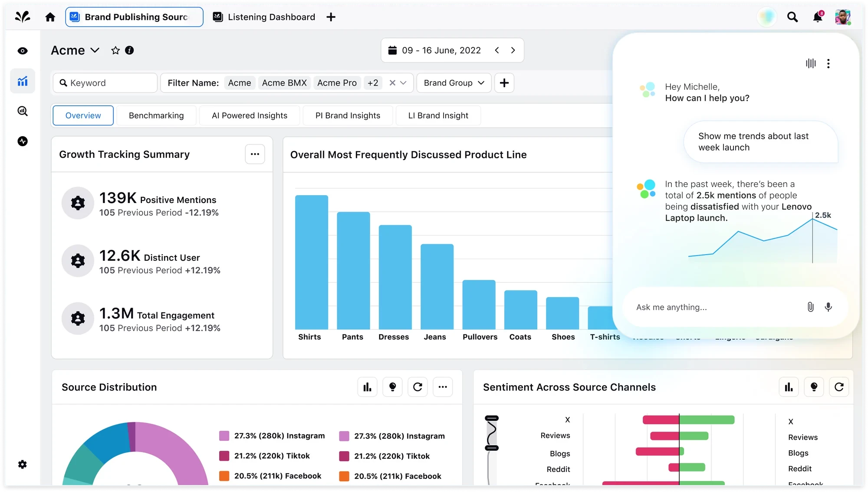
Task: Click Source Distribution chart type icon
Action: pyautogui.click(x=368, y=387)
